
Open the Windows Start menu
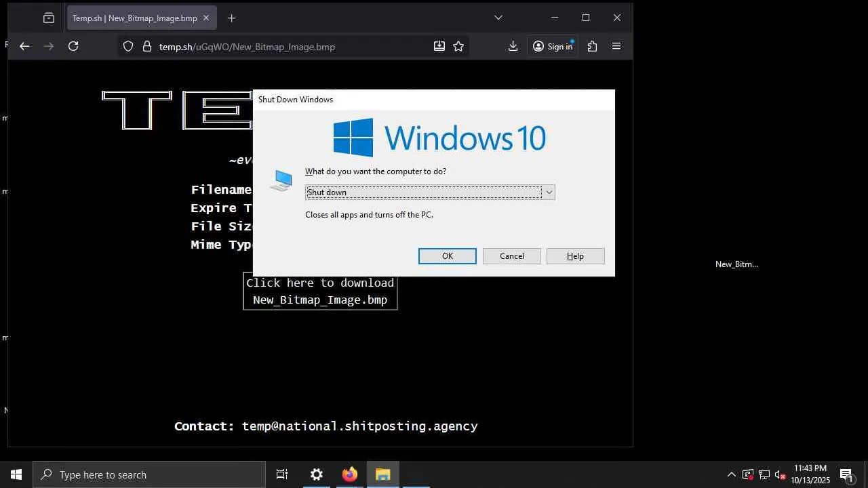click(x=16, y=474)
